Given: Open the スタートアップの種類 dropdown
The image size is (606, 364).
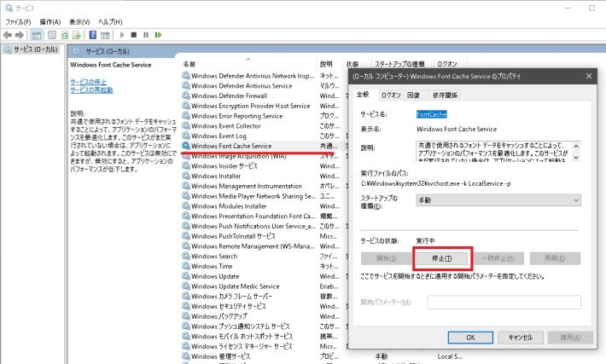Looking at the screenshot, I should tap(498, 200).
